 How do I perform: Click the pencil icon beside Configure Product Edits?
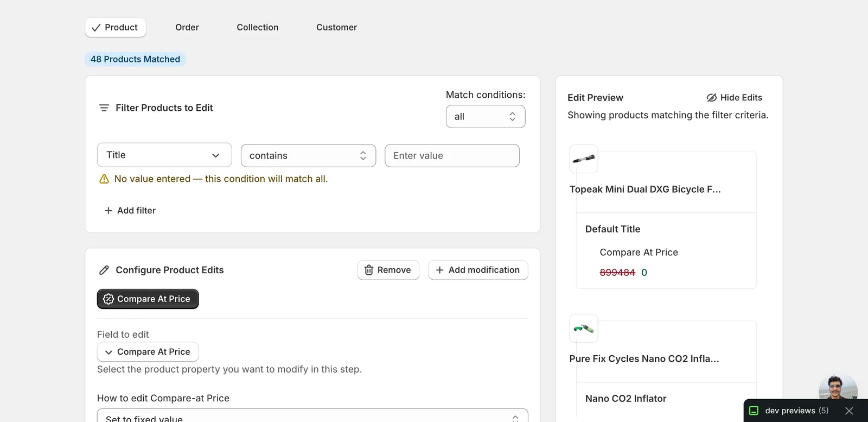104,270
